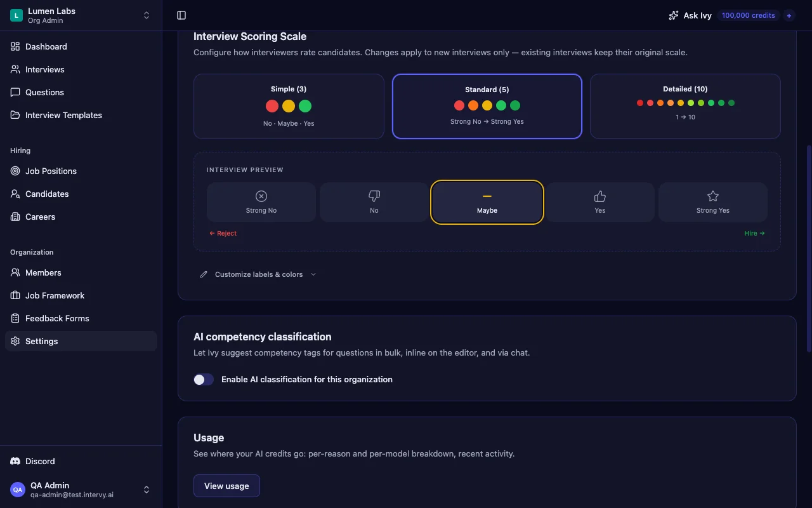This screenshot has width=812, height=508.
Task: Navigate to Job Positions
Action: tap(81, 171)
